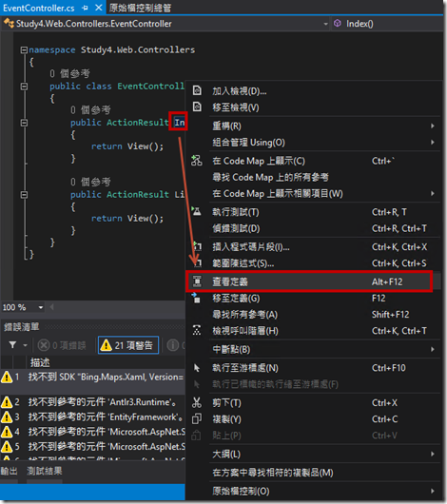447x504 pixels.
Task: Open the class navigation dropdown arrow
Action: tap(325, 24)
